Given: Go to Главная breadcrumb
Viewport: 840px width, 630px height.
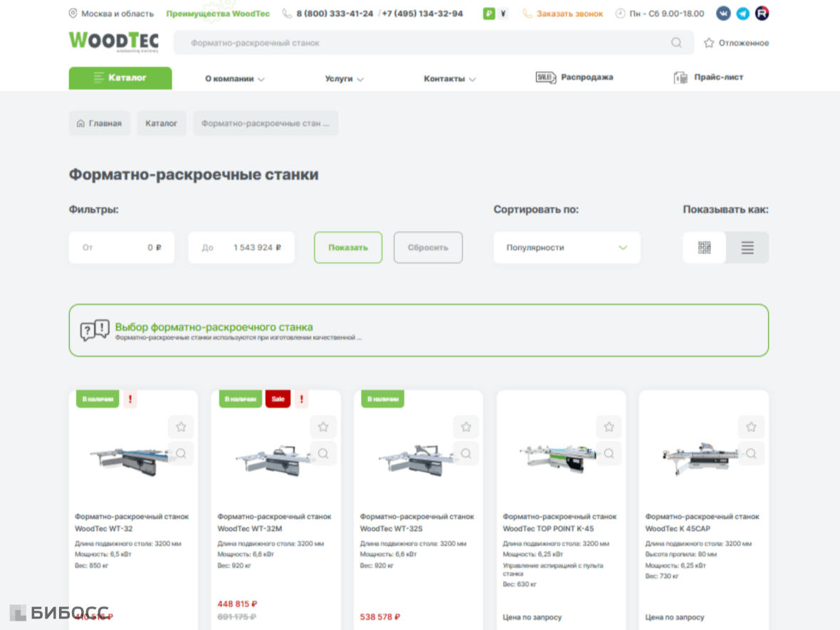Looking at the screenshot, I should click(x=99, y=123).
